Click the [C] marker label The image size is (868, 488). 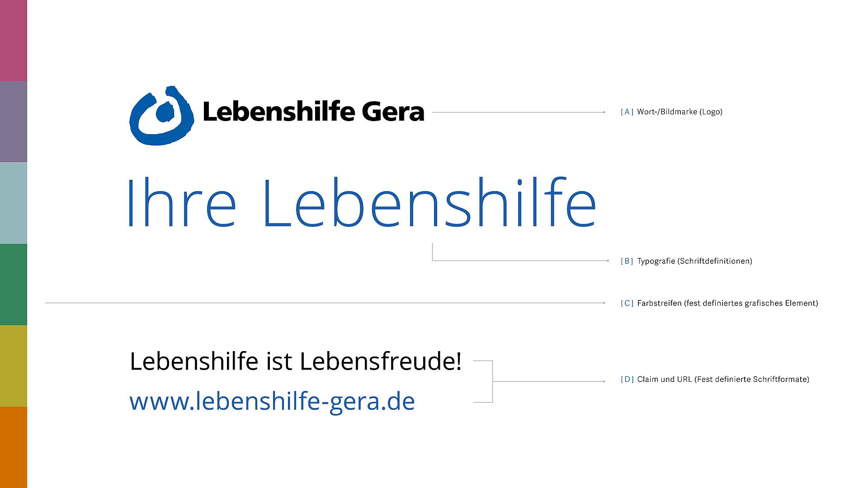coord(627,303)
